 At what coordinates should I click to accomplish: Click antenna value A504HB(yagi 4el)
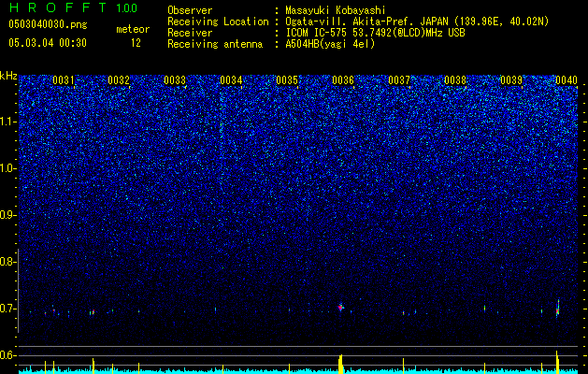pos(330,44)
